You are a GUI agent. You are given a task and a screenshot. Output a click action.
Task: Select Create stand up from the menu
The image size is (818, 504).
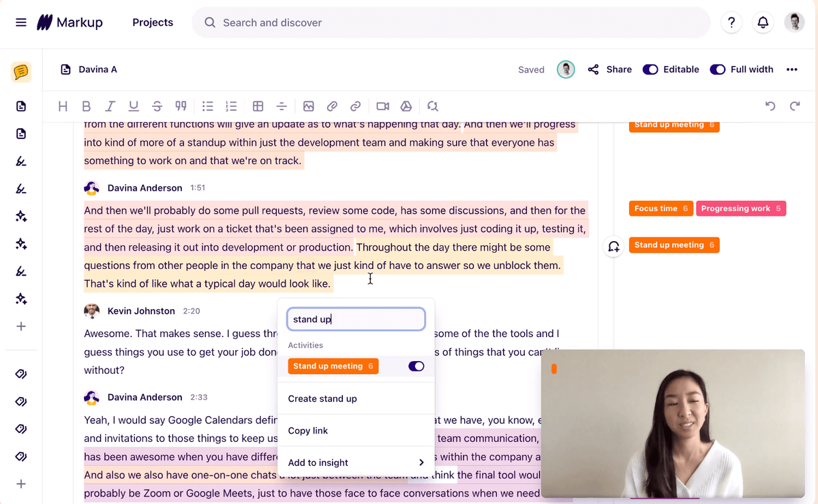click(x=322, y=398)
